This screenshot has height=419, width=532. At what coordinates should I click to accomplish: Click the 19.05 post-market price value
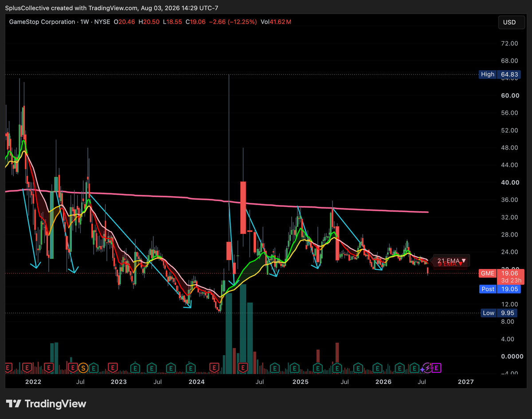509,289
